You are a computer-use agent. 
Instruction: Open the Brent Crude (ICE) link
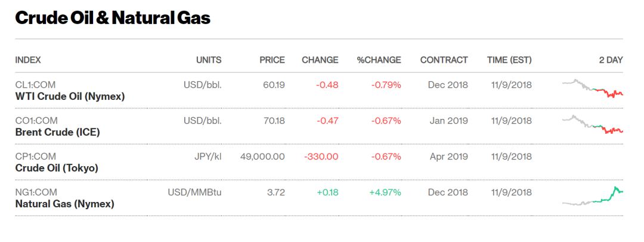57,132
